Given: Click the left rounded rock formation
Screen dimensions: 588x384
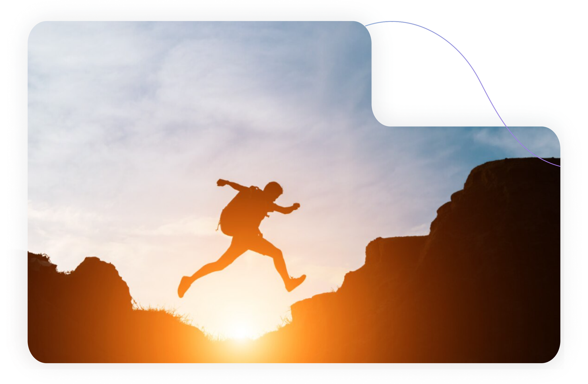Looking at the screenshot, I should [99, 276].
